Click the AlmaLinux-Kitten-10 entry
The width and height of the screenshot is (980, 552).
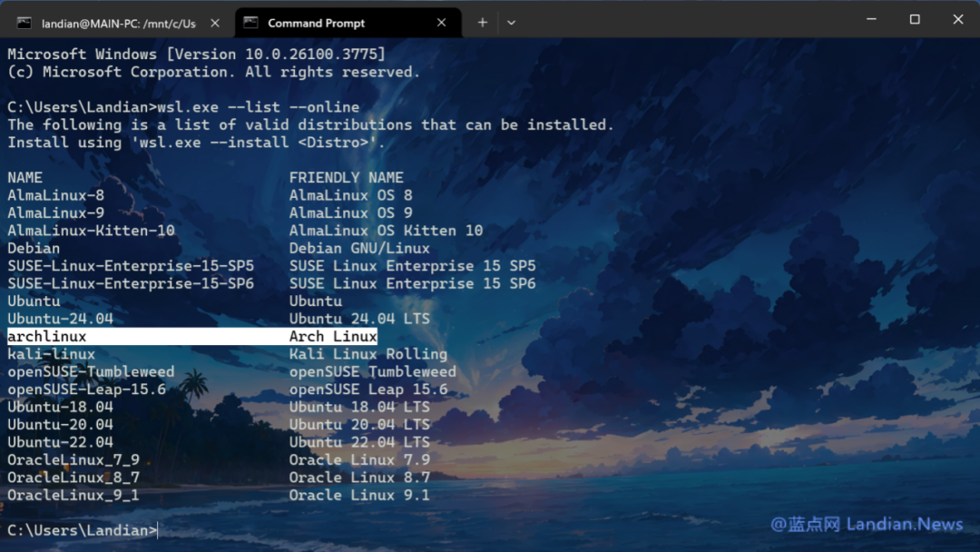click(x=92, y=231)
